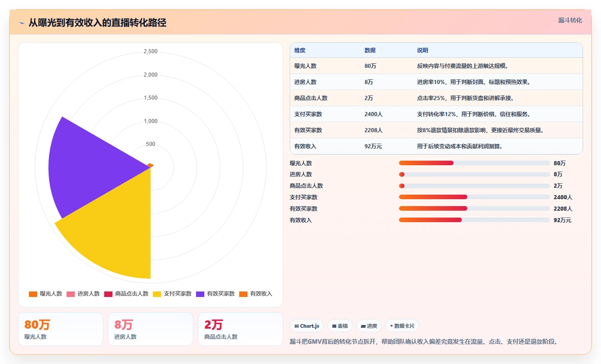Click the 数据卡片 chip

coord(402,326)
